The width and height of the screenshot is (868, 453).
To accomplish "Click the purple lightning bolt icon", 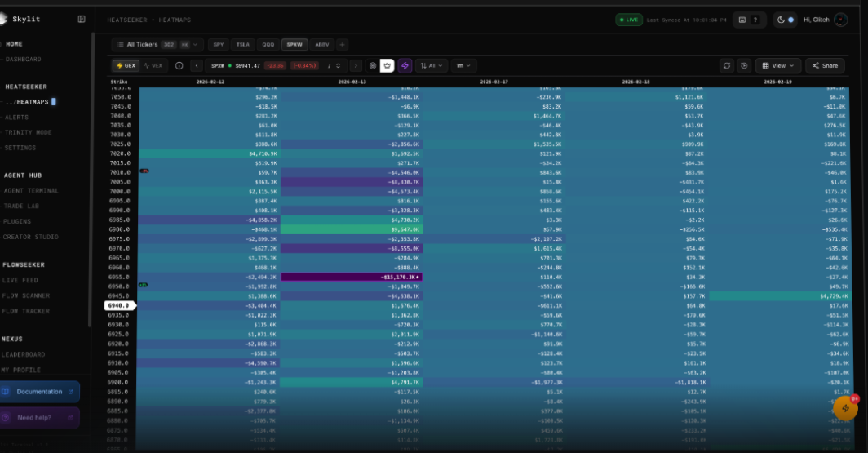I will 405,65.
